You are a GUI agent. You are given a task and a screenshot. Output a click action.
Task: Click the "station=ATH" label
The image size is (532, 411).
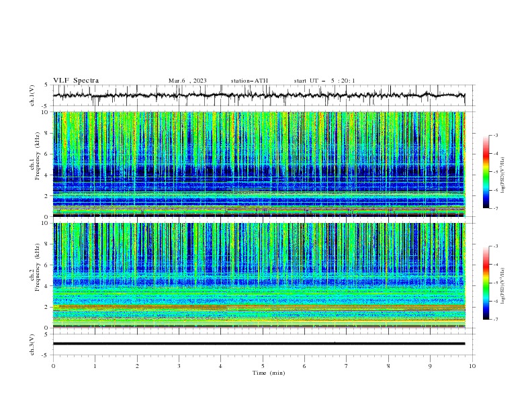[249, 81]
